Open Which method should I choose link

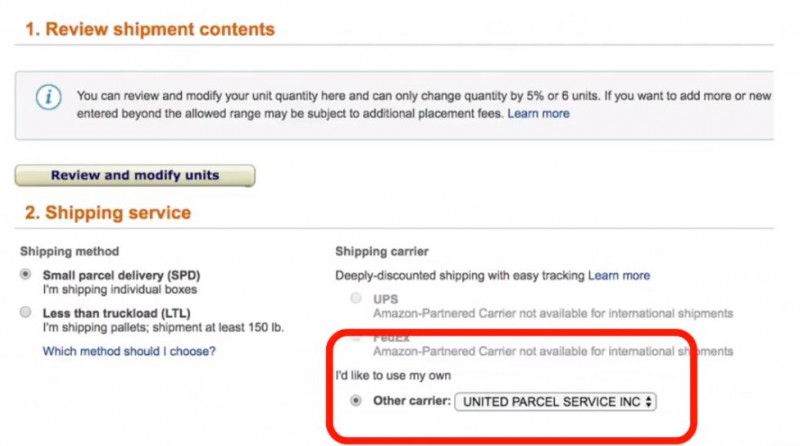click(x=129, y=351)
